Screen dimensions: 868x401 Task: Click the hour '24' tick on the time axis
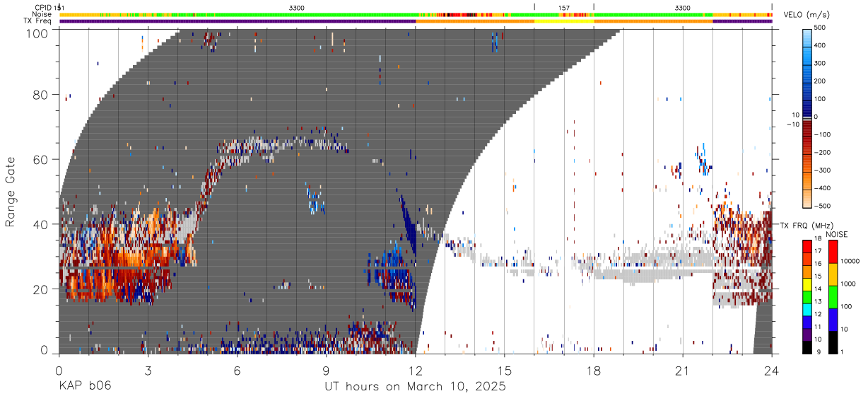pos(771,371)
